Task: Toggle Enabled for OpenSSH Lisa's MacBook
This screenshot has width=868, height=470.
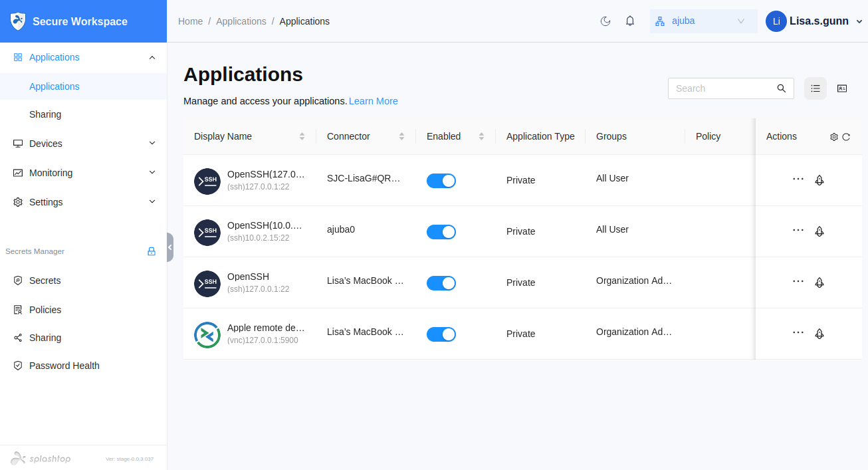Action: (441, 283)
